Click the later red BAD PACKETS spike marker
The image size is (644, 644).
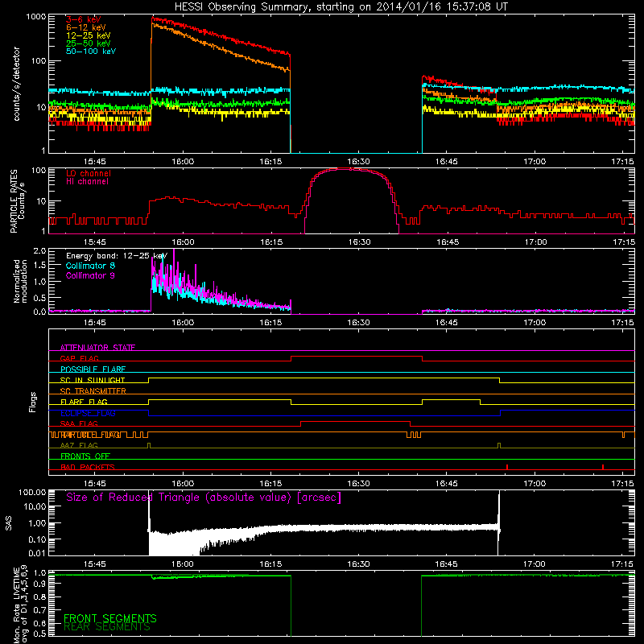(603, 467)
